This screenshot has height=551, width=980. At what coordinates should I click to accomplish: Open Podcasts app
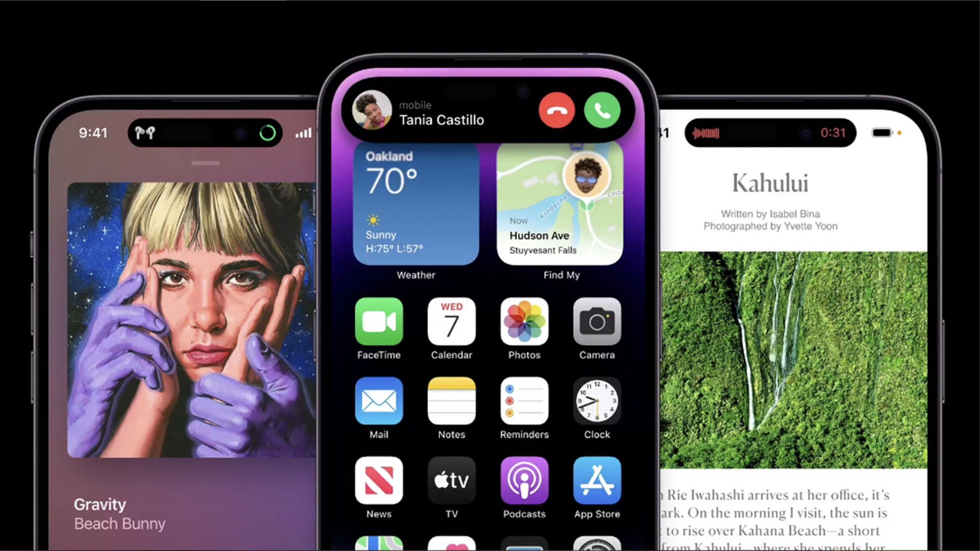point(524,481)
